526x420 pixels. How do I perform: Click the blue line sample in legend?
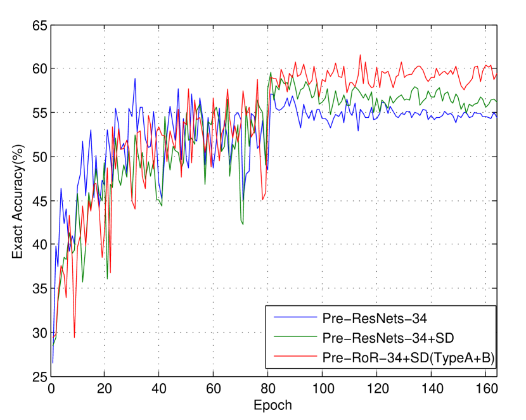pyautogui.click(x=295, y=317)
